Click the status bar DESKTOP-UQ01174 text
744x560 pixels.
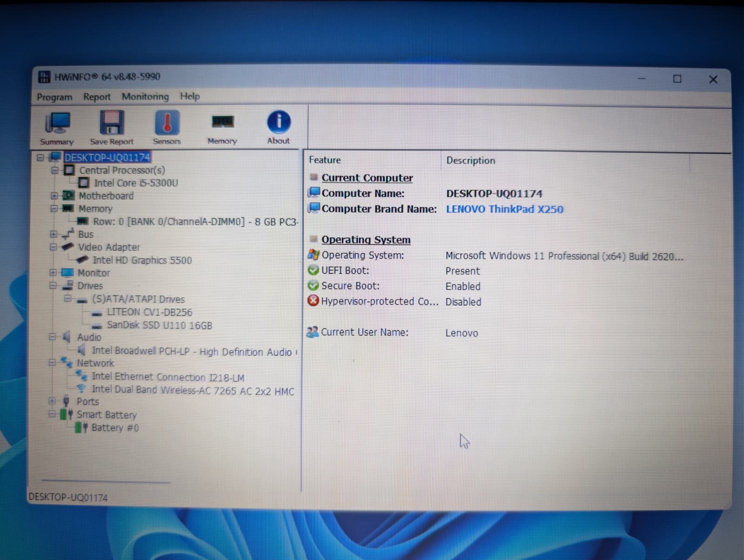(x=68, y=497)
